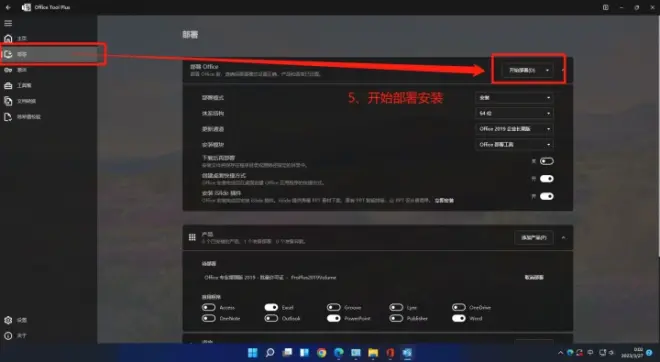The height and width of the screenshot is (362, 660).
Task: Go back using the title bar arrow
Action: pos(8,7)
